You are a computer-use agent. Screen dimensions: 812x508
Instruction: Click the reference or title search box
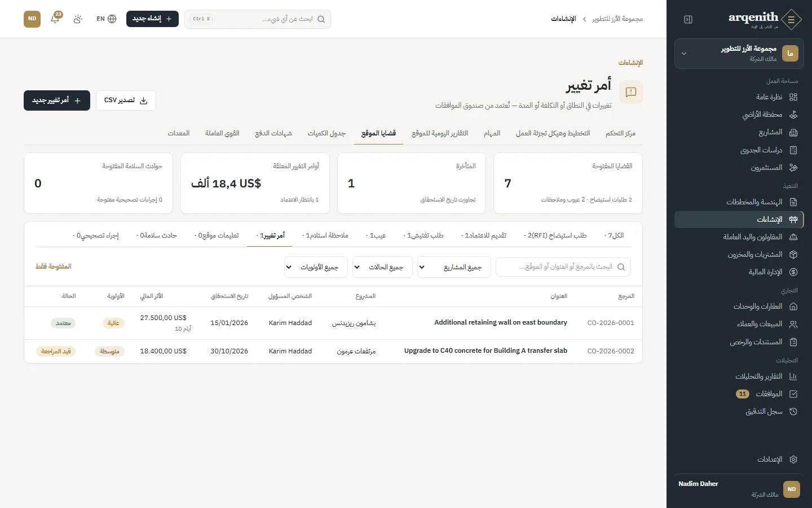(x=563, y=267)
